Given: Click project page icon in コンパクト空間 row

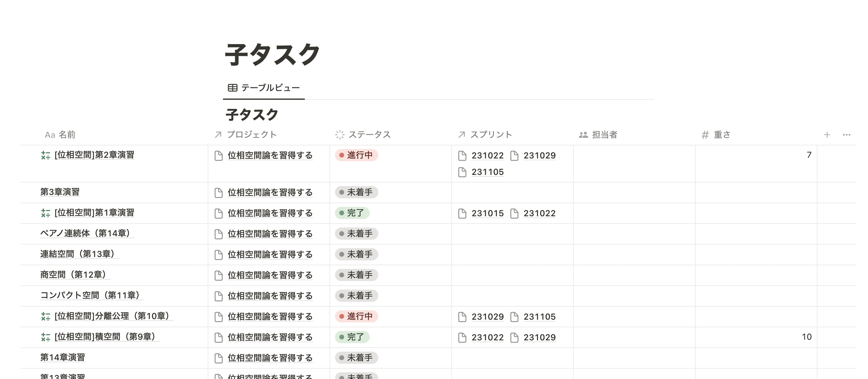Looking at the screenshot, I should click(x=219, y=296).
